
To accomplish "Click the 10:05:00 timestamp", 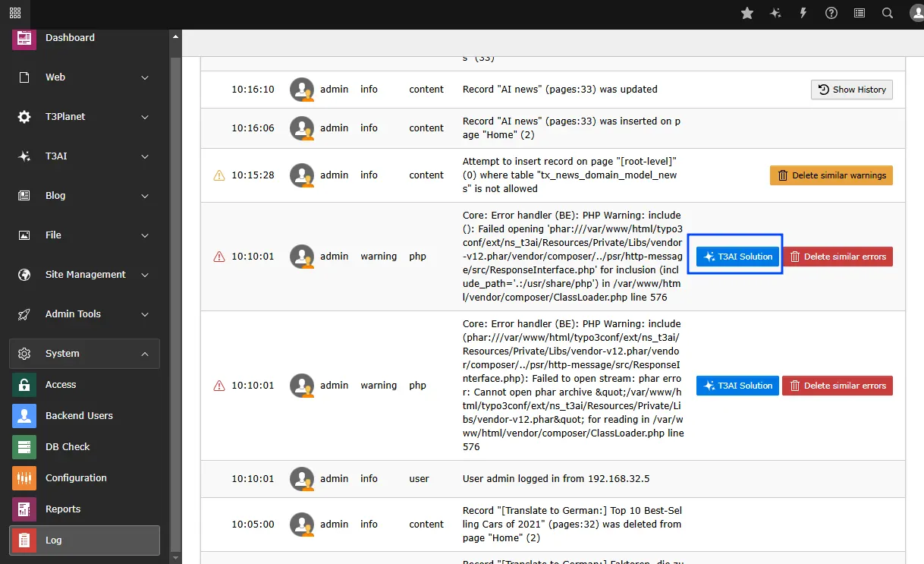I will [253, 525].
